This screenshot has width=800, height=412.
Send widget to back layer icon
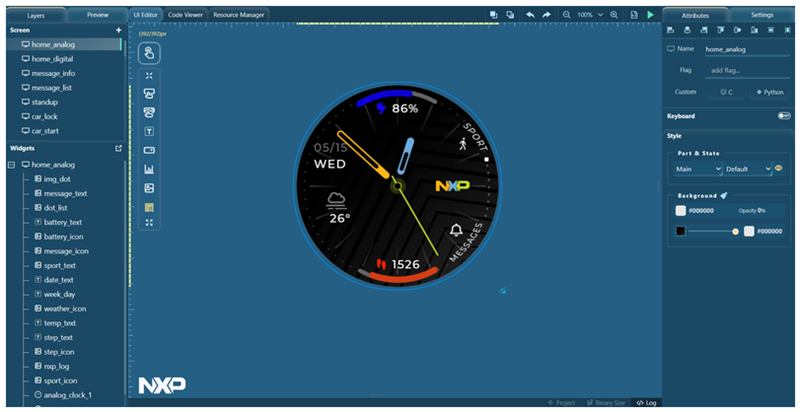pyautogui.click(x=510, y=15)
